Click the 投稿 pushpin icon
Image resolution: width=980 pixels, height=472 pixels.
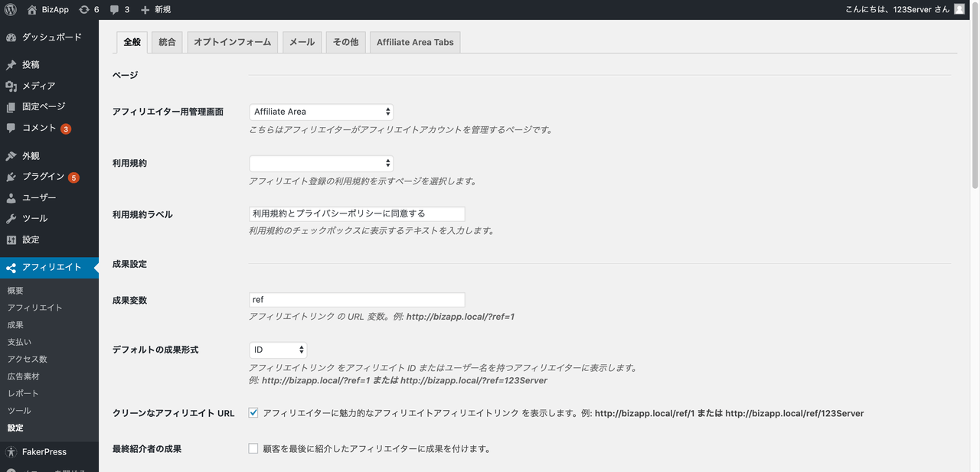11,65
